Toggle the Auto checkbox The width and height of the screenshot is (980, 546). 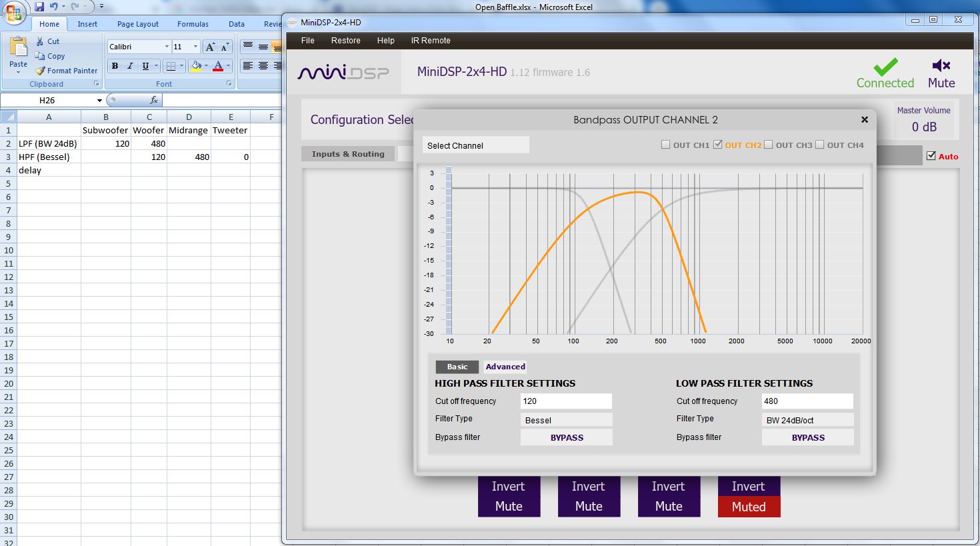tap(931, 156)
